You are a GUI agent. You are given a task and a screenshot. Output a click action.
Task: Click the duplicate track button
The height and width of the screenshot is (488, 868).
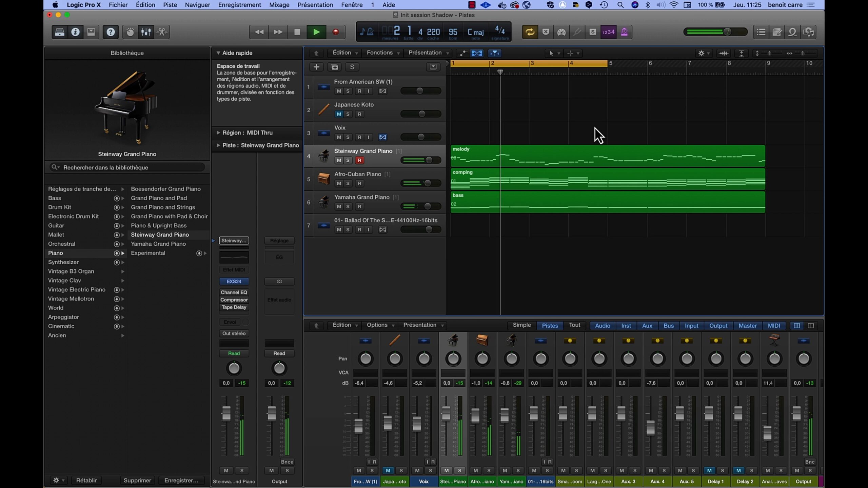click(x=334, y=67)
